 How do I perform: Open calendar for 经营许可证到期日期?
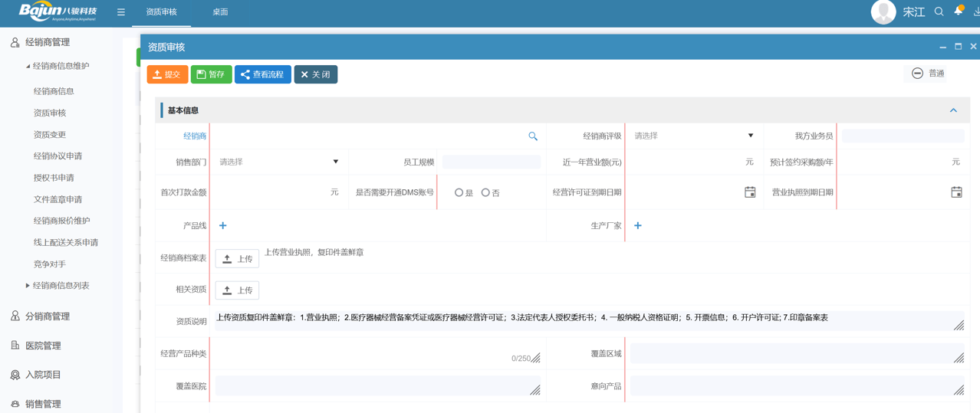click(x=750, y=192)
